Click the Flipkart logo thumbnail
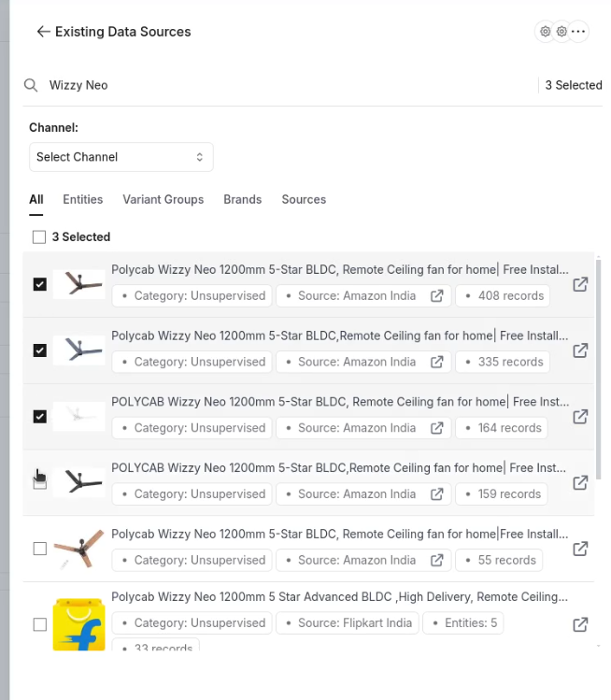Screen dimensions: 611x700 [x=79, y=624]
